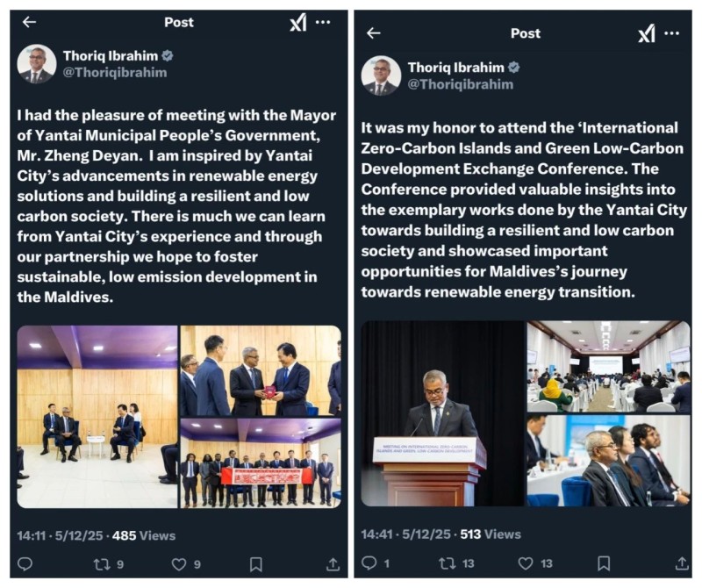Open more options on left post

[323, 21]
